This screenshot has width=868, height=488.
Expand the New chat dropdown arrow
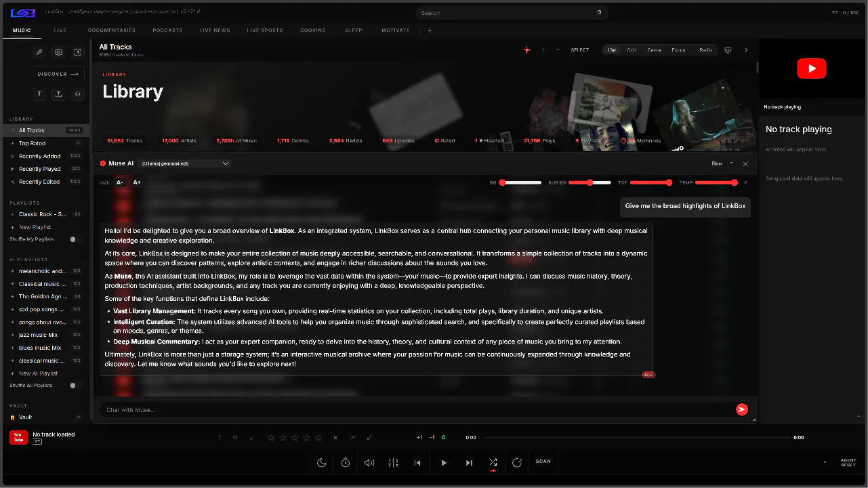732,163
